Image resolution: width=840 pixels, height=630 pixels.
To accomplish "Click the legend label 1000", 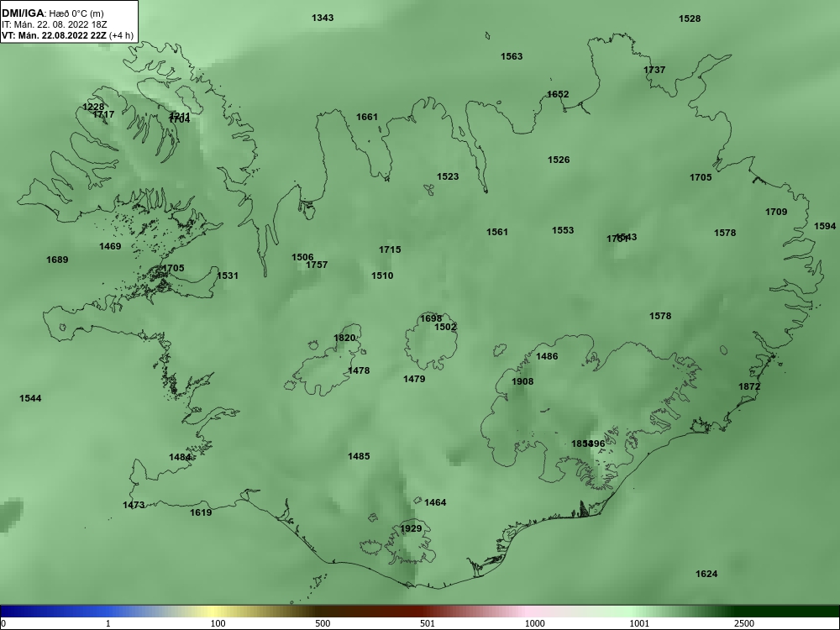I will [x=534, y=623].
